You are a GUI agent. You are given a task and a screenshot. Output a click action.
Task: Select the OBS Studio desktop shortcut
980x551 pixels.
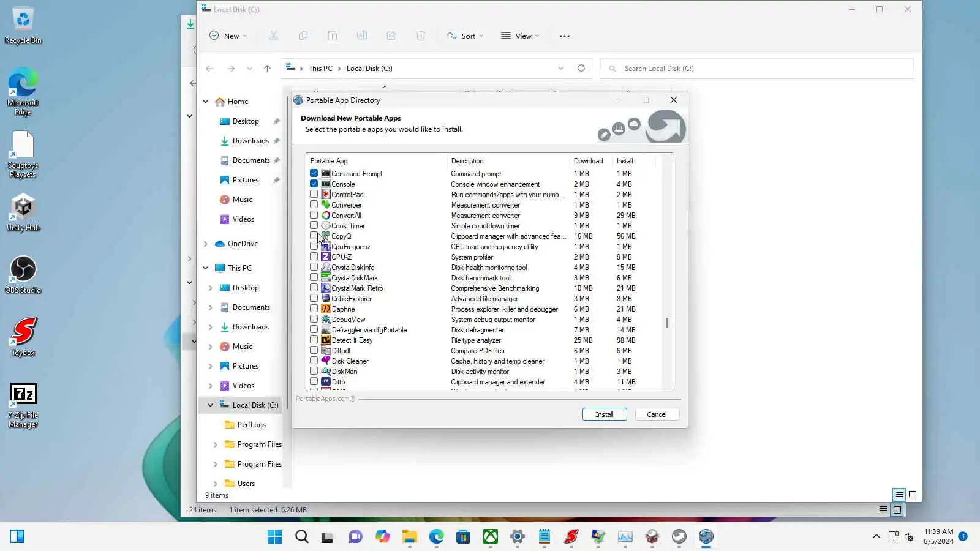(23, 275)
